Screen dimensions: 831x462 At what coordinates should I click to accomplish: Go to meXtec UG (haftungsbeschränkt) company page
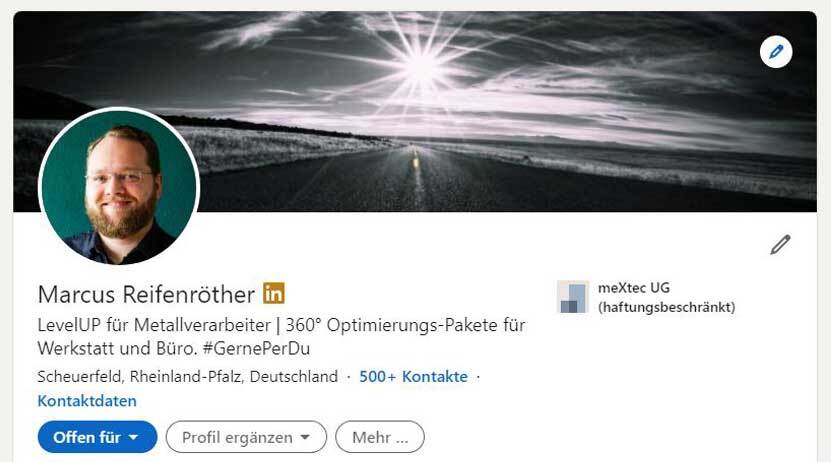(x=666, y=297)
